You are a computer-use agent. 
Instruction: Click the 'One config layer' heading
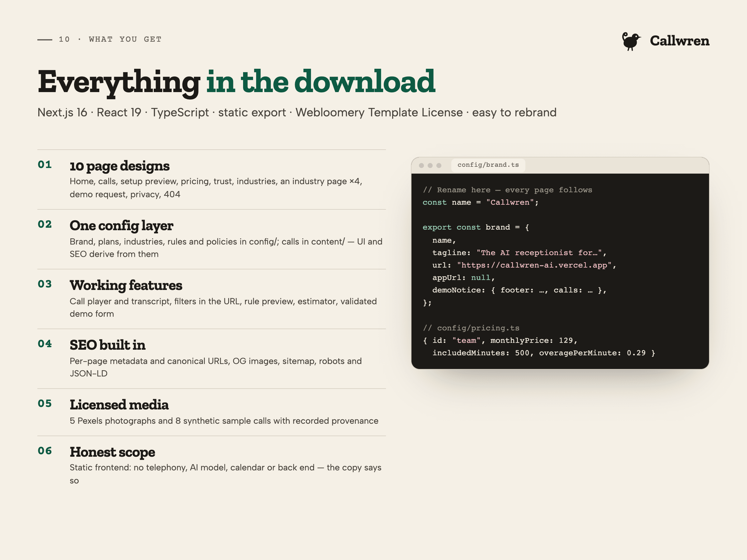[x=121, y=226]
